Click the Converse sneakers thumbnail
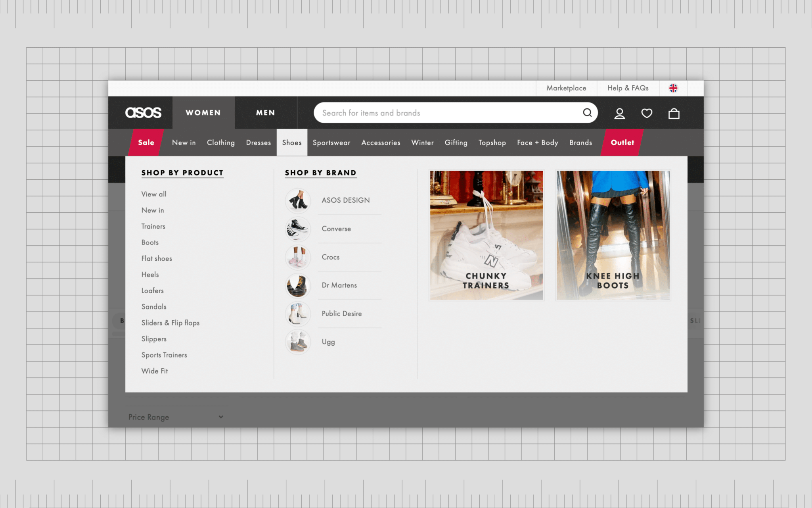Screen dimensions: 812x508 [x=298, y=229]
